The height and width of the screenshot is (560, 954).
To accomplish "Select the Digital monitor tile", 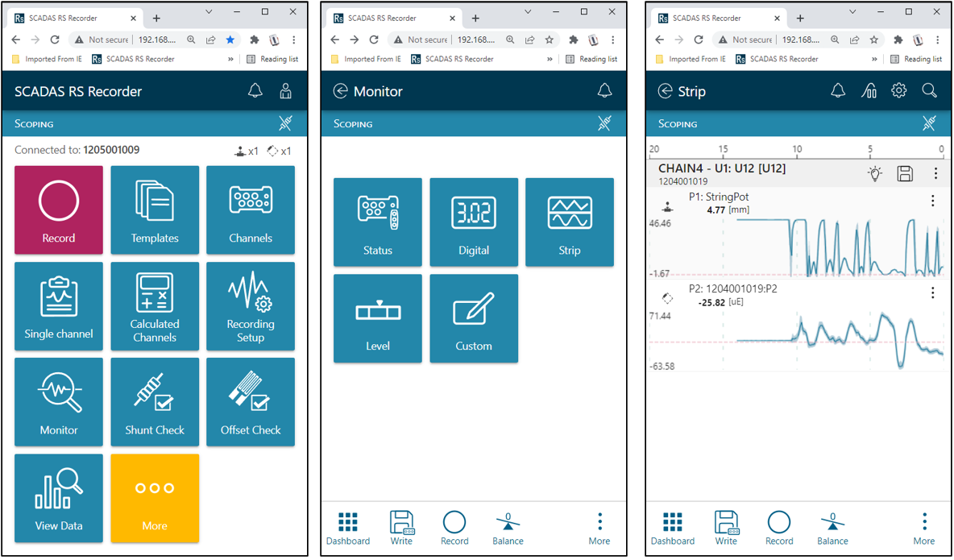I will pyautogui.click(x=474, y=222).
